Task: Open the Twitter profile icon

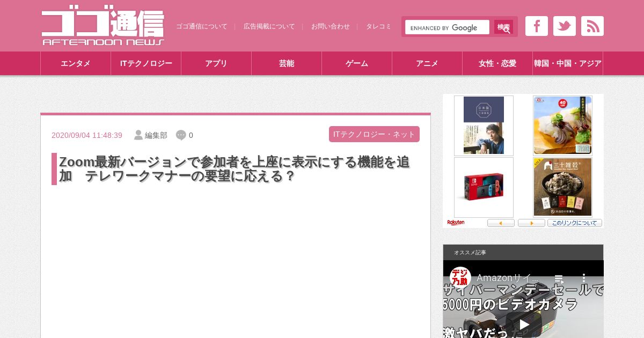Action: (564, 26)
